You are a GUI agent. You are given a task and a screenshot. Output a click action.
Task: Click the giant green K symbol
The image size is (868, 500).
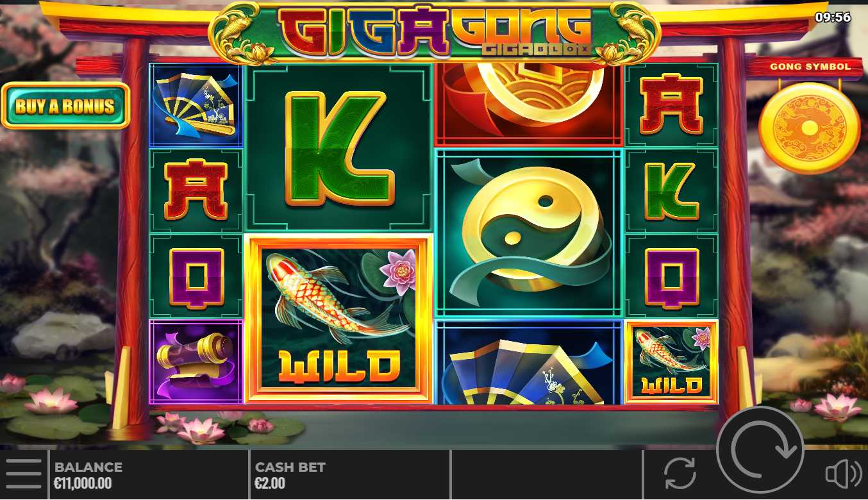point(338,148)
